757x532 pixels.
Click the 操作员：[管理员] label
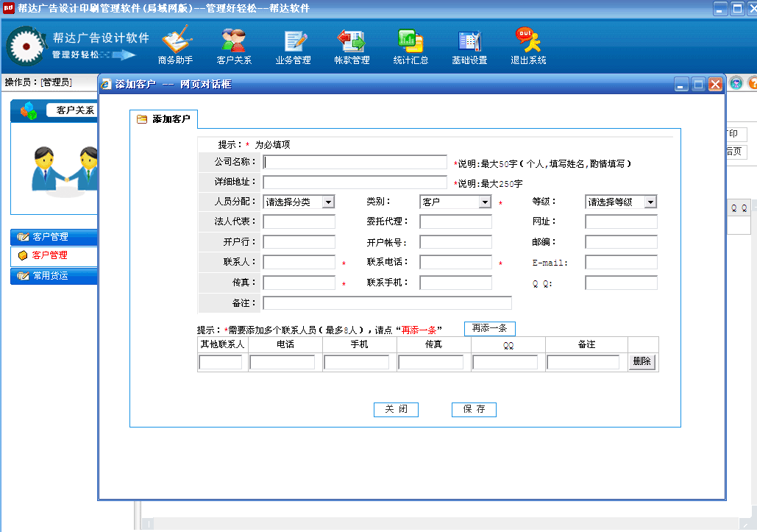pos(38,82)
